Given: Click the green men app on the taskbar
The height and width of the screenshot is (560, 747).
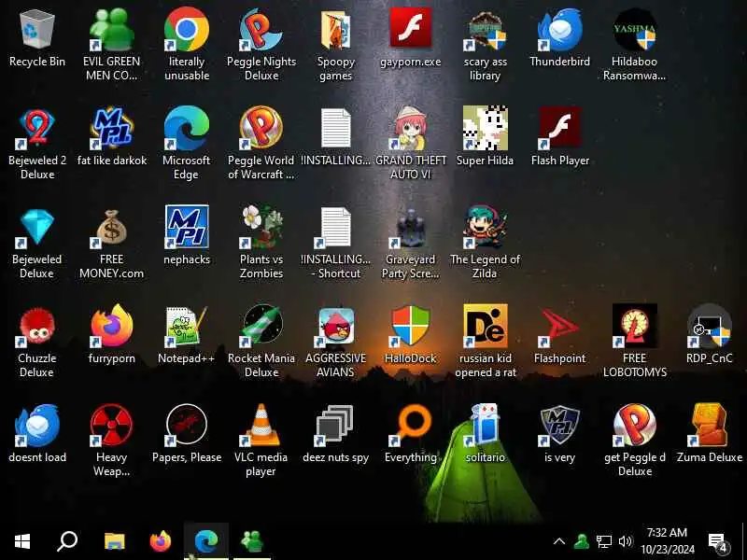Looking at the screenshot, I should [252, 541].
